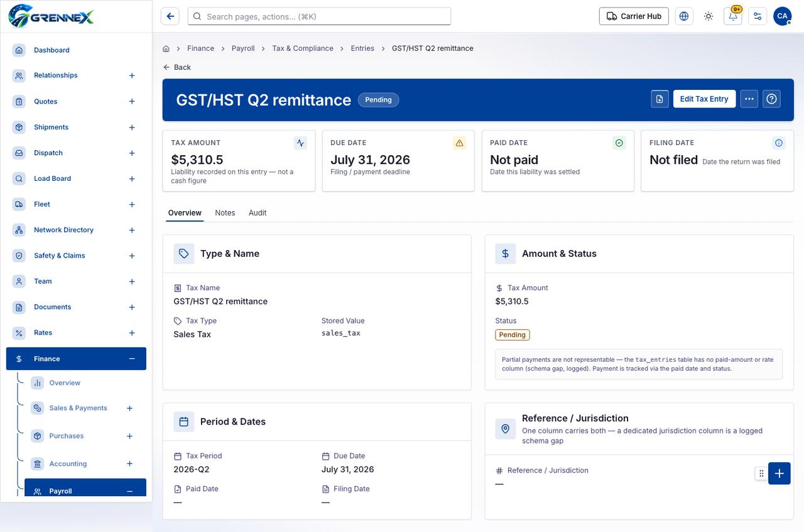Click the Back link
Screen dimensions: 804x532
pyautogui.click(x=177, y=67)
